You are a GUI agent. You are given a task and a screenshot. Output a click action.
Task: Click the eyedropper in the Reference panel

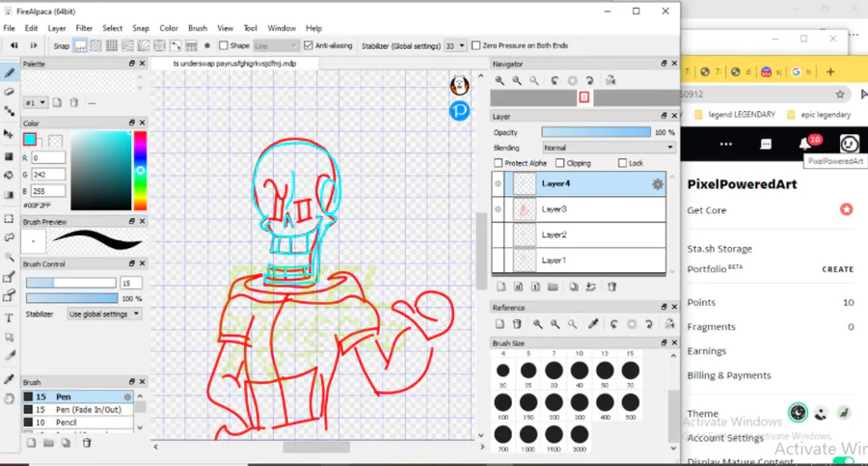coord(593,324)
